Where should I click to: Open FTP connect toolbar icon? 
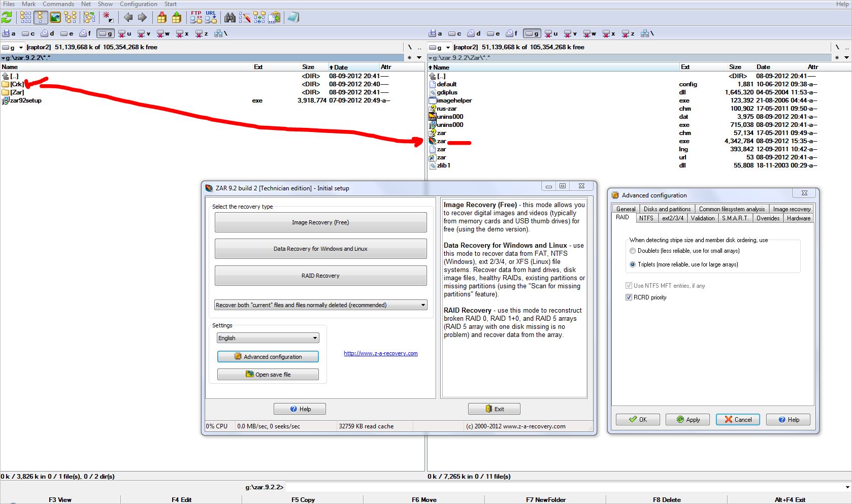196,18
